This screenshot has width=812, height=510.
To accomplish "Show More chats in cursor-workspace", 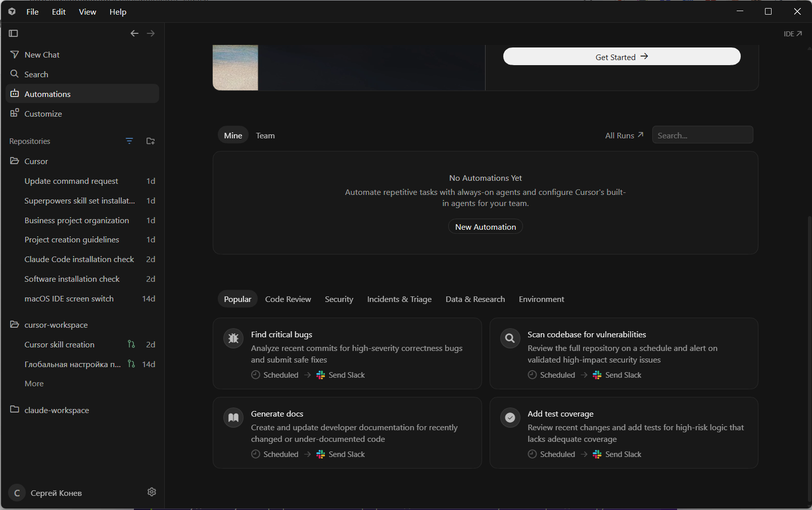I will (x=34, y=384).
